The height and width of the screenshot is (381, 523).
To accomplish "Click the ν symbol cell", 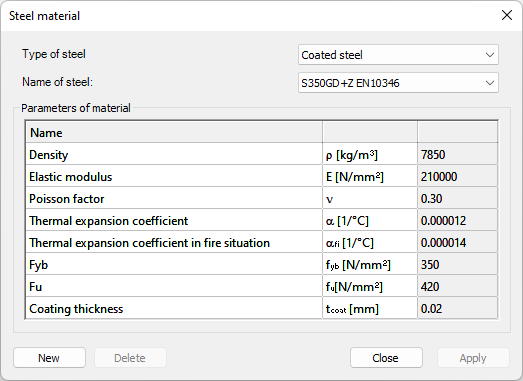I will (370, 199).
